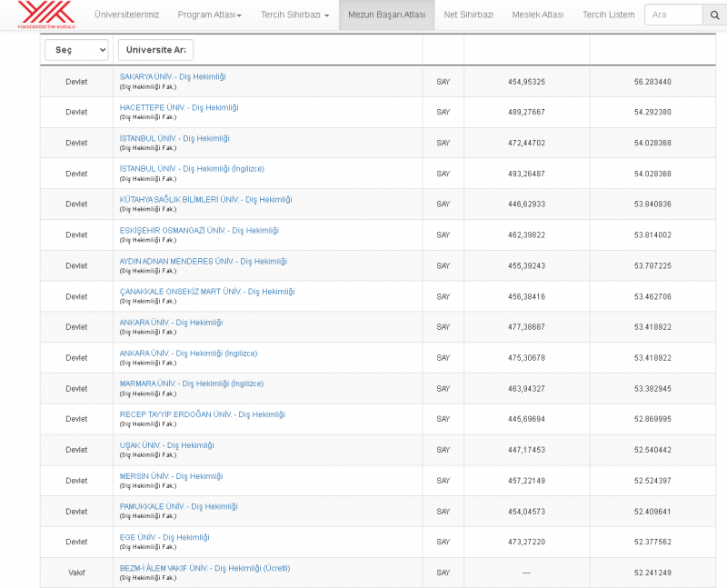Viewport: 727px width, 588px height.
Task: Select Üniversitelerimiz in the navigation bar
Action: (127, 15)
